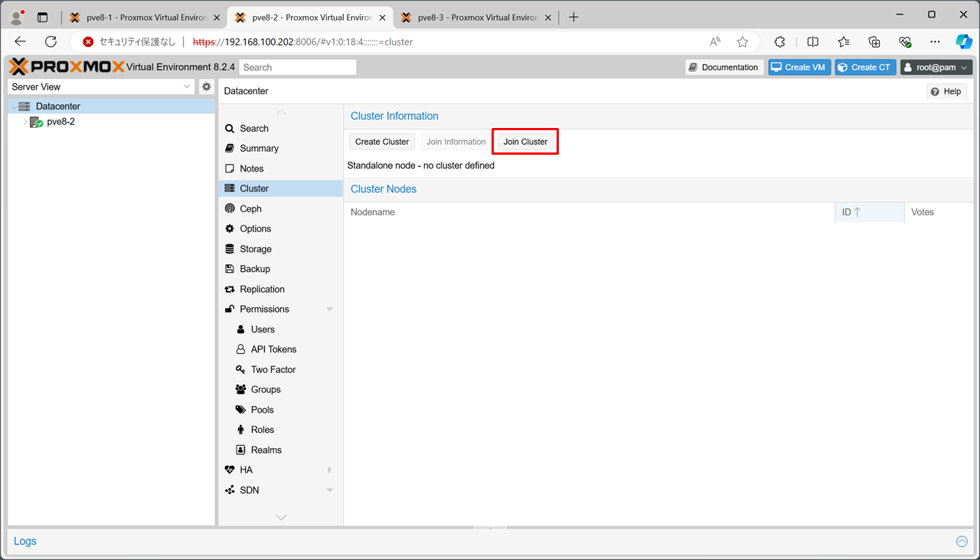Select the Storage database icon
The image size is (980, 560).
pos(230,249)
